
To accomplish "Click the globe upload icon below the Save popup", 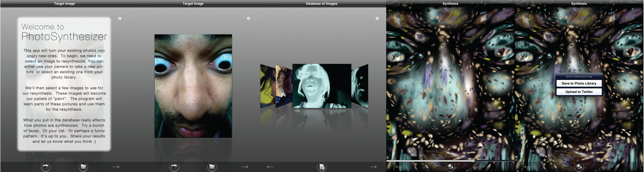I will tap(579, 167).
